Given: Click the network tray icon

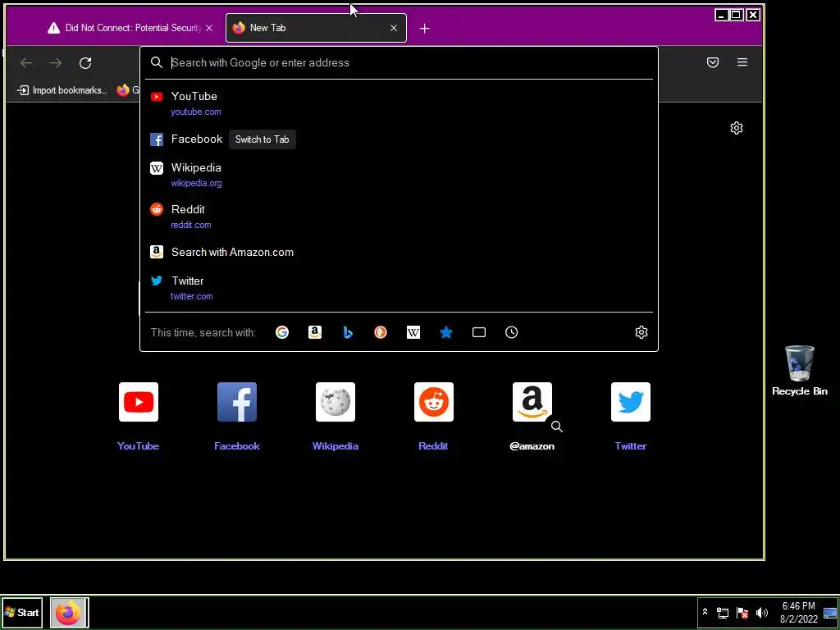Looking at the screenshot, I should 723,612.
